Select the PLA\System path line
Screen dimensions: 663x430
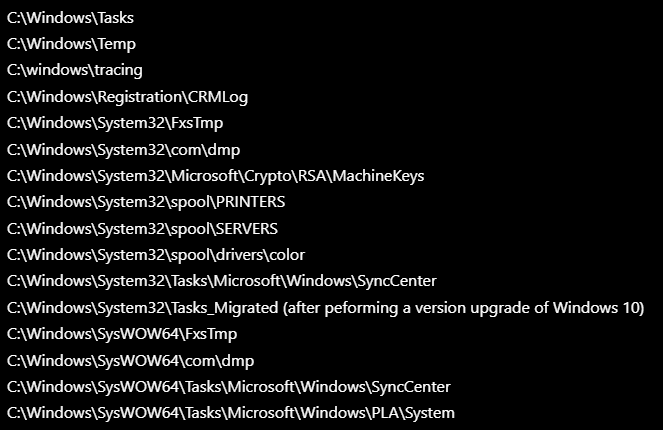pyautogui.click(x=231, y=413)
